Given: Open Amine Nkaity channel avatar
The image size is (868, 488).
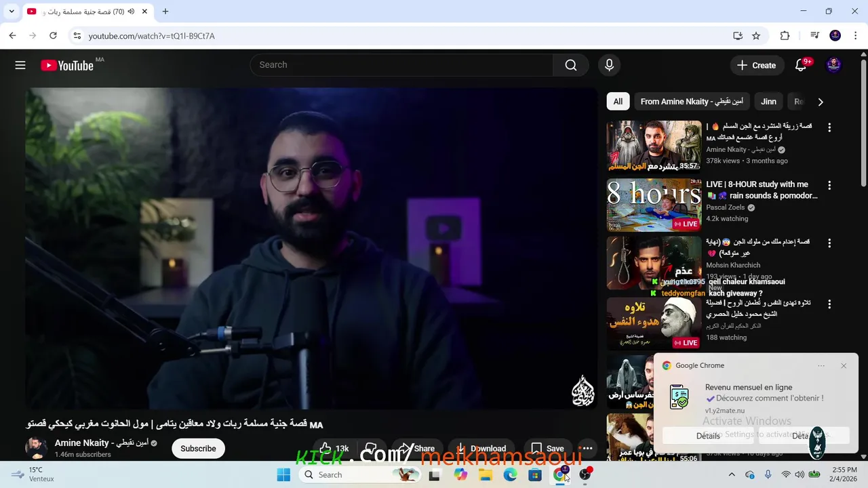Looking at the screenshot, I should [37, 448].
